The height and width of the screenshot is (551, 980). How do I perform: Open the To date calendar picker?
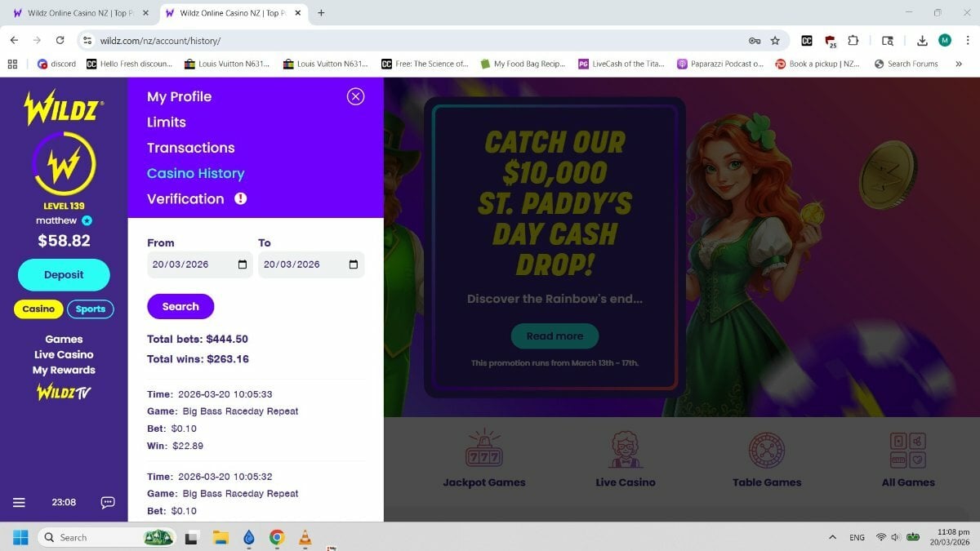pos(354,264)
